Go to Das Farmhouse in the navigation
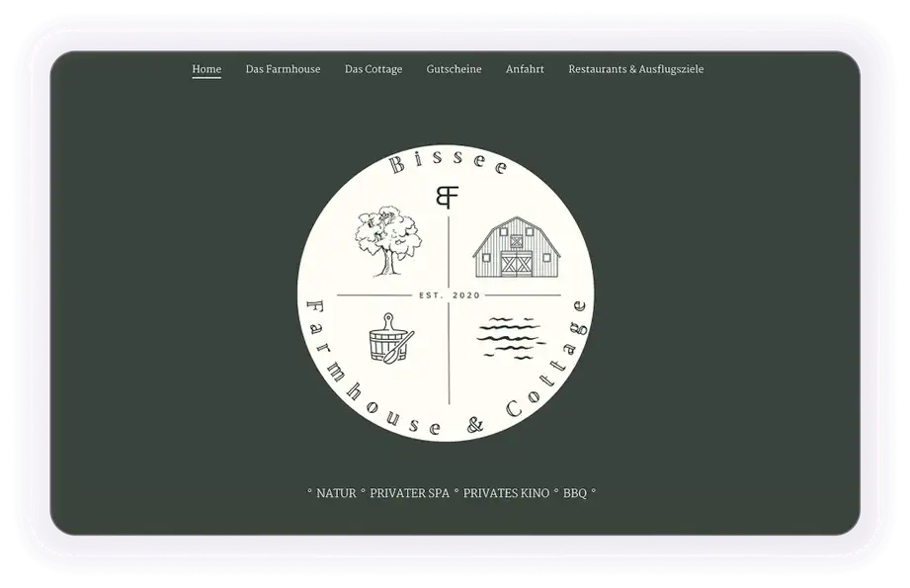 (x=283, y=69)
